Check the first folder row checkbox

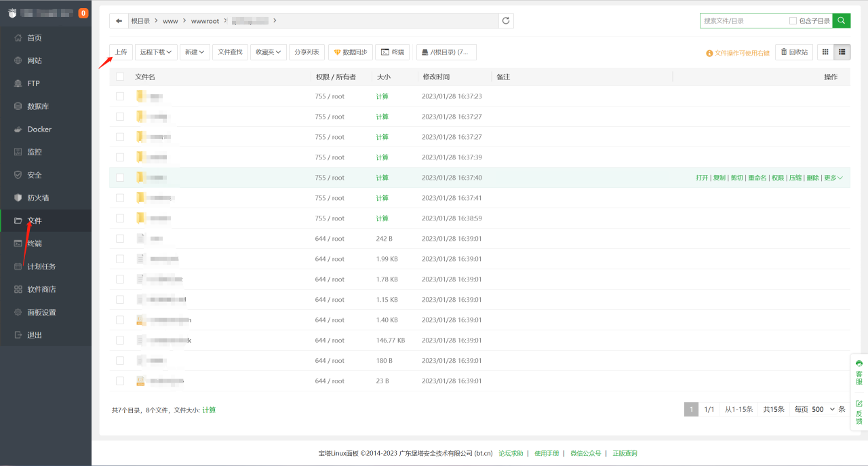click(x=120, y=96)
